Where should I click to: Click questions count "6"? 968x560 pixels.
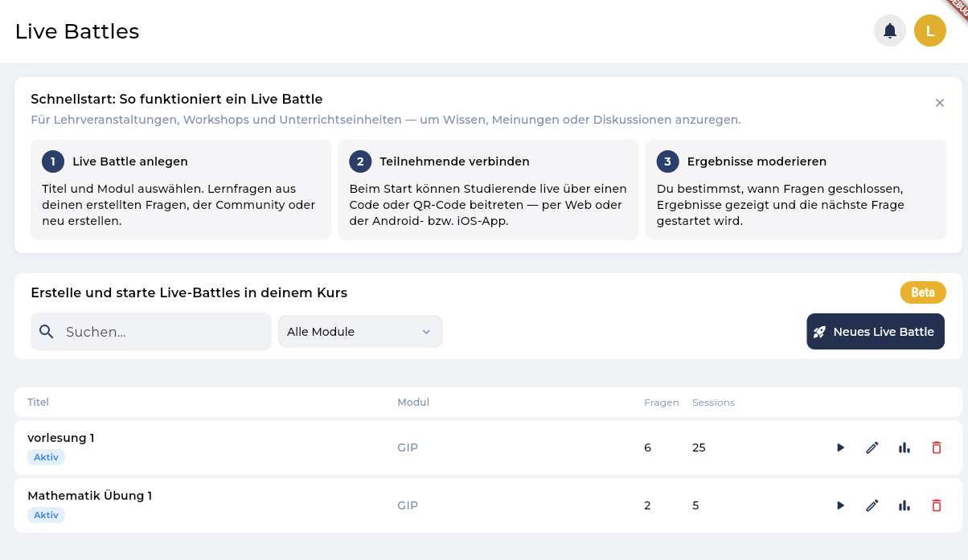[x=647, y=448]
